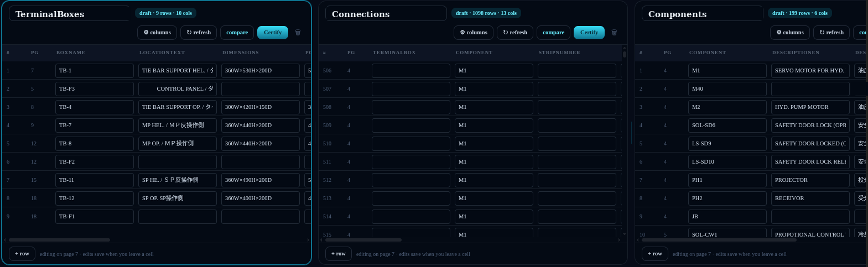
Task: Edit the 'CONTROL PANEL' location cell
Action: [178, 89]
